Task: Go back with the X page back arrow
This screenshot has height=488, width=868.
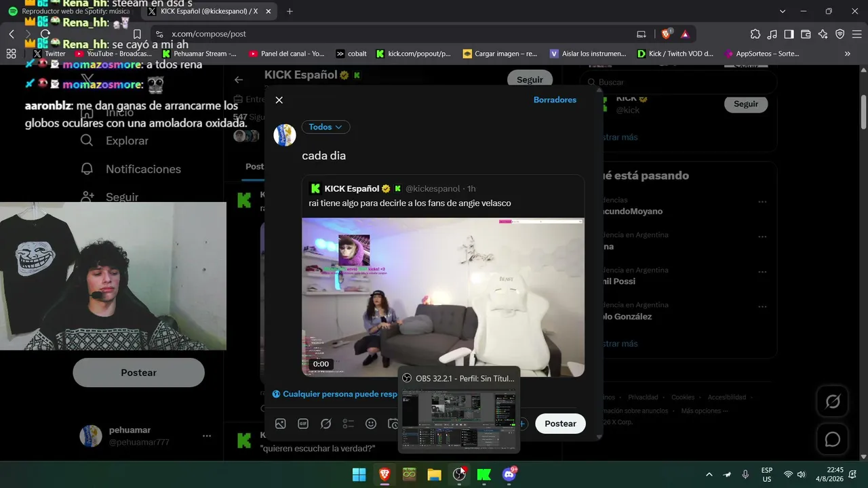Action: pos(239,80)
